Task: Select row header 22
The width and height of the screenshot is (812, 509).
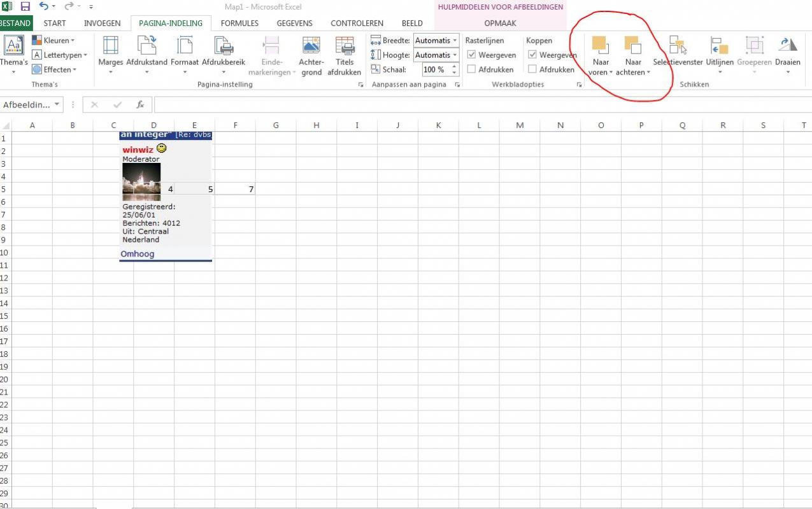Action: (x=5, y=405)
